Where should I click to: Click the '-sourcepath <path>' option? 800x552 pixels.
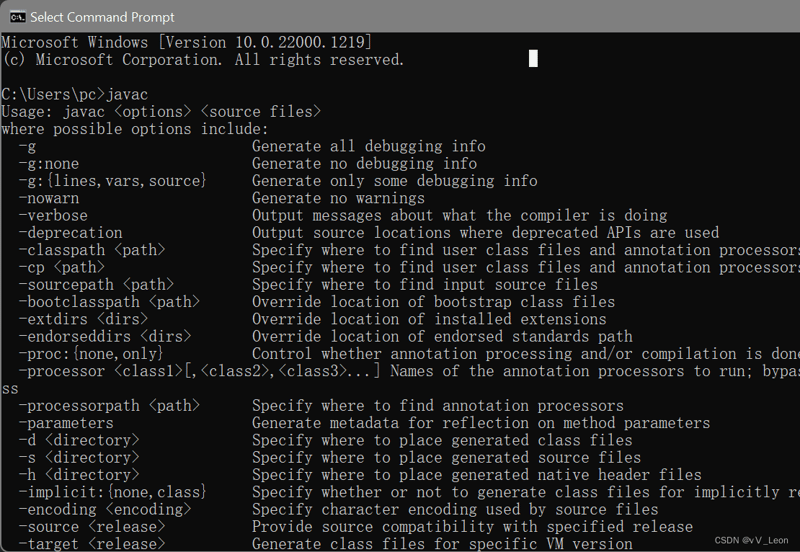click(96, 285)
